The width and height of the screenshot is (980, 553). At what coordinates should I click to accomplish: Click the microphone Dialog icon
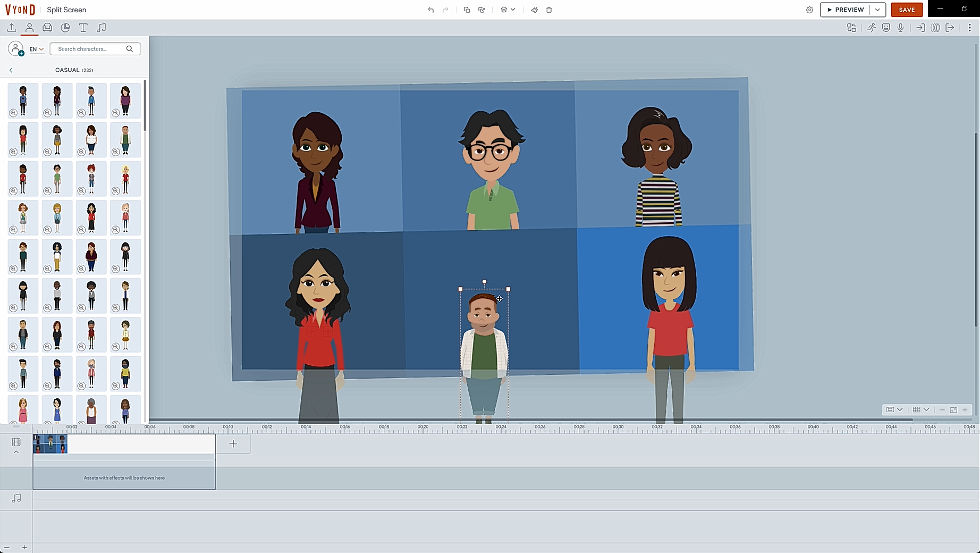point(901,28)
